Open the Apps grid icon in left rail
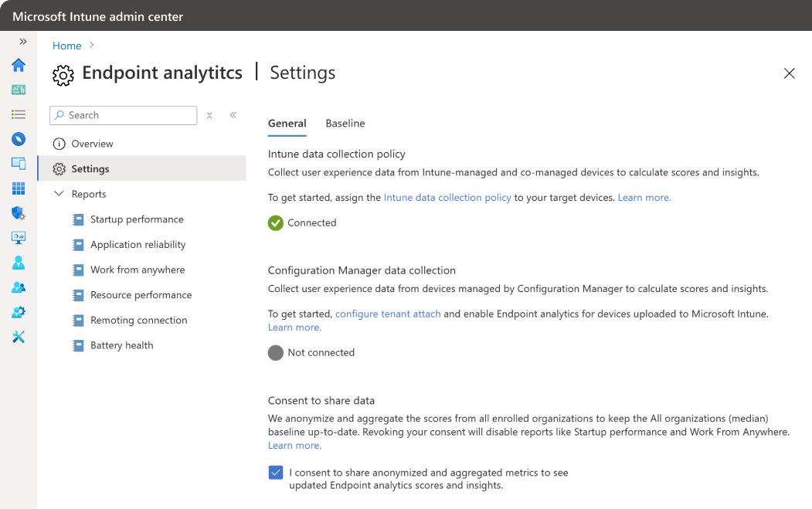The height and width of the screenshot is (509, 812). (x=19, y=188)
